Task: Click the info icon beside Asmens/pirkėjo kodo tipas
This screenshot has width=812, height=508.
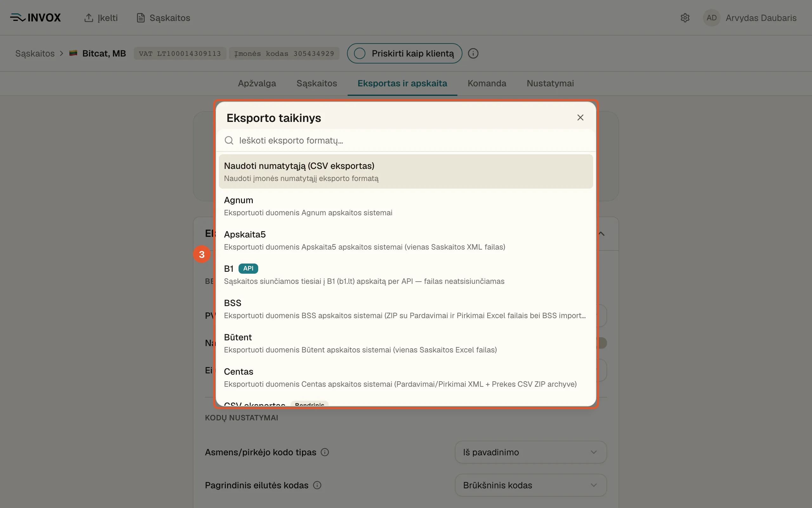Action: 324,452
